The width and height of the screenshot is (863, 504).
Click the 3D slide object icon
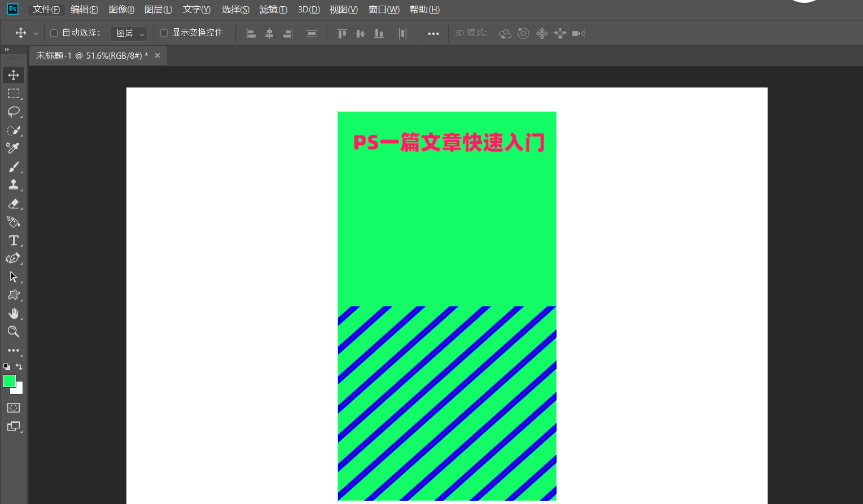(560, 33)
